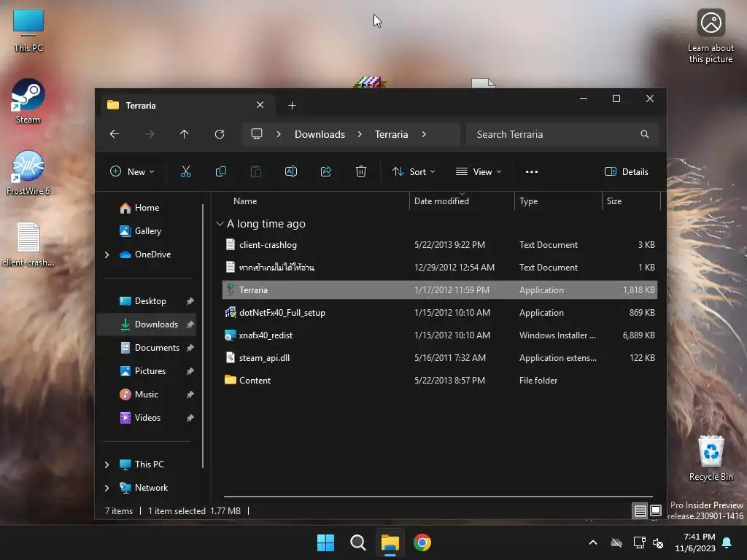Image resolution: width=747 pixels, height=560 pixels.
Task: Click the Paste clipboard icon
Action: 256,172
